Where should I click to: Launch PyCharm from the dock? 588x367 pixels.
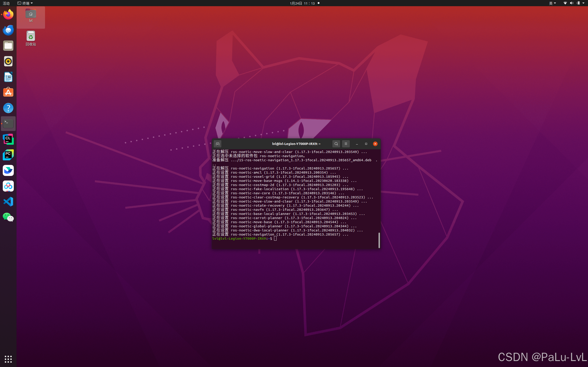[8, 155]
